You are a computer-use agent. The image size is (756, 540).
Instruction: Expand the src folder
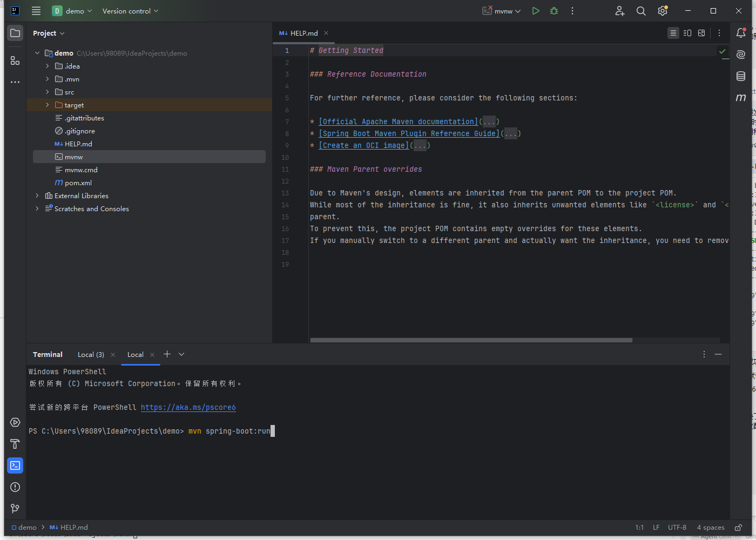pyautogui.click(x=48, y=92)
